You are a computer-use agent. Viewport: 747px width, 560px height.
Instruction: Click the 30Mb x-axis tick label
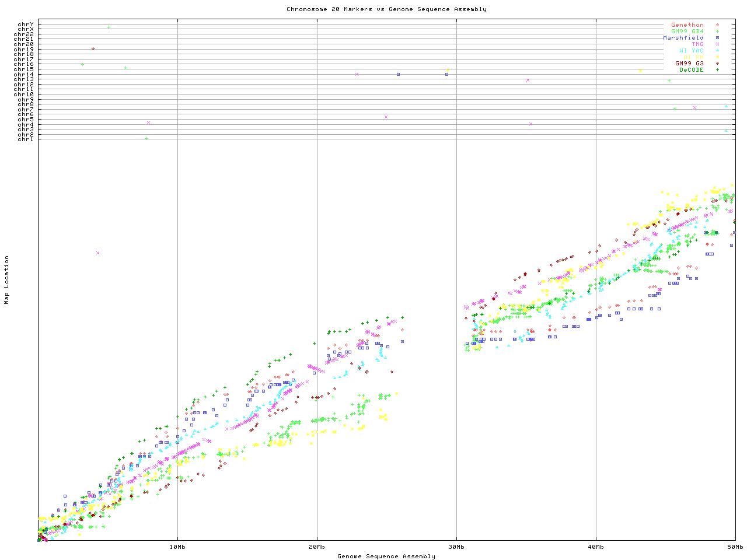click(x=456, y=547)
